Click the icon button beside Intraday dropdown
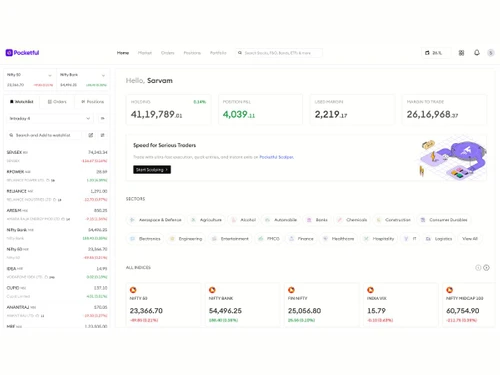 (103, 118)
